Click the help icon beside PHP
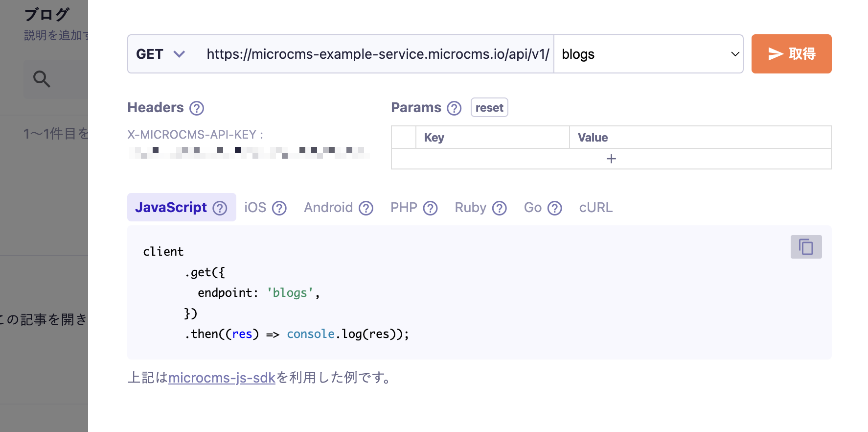The height and width of the screenshot is (432, 868). click(430, 208)
